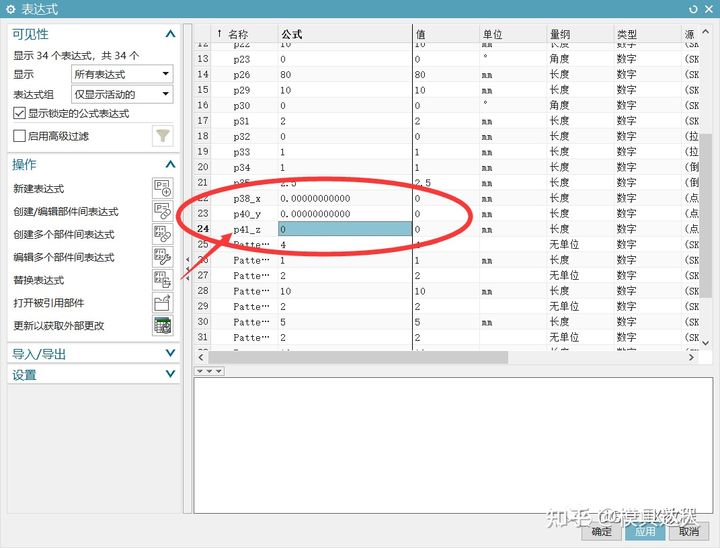Click the 新建表达式 label
This screenshot has height=548, width=720.
click(x=39, y=188)
